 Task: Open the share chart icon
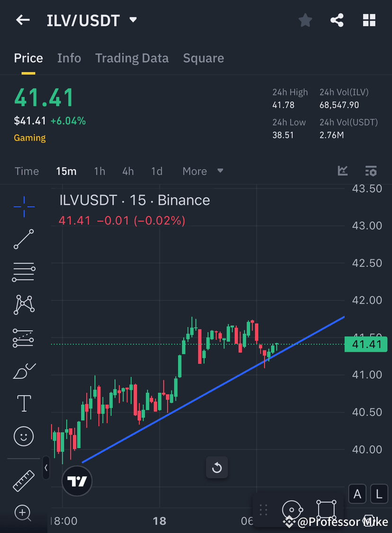(x=337, y=20)
